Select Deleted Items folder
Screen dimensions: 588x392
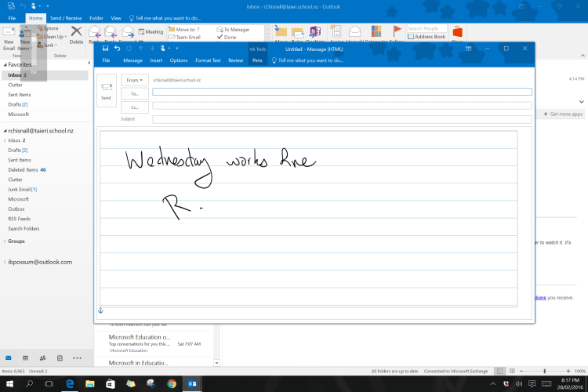27,170
